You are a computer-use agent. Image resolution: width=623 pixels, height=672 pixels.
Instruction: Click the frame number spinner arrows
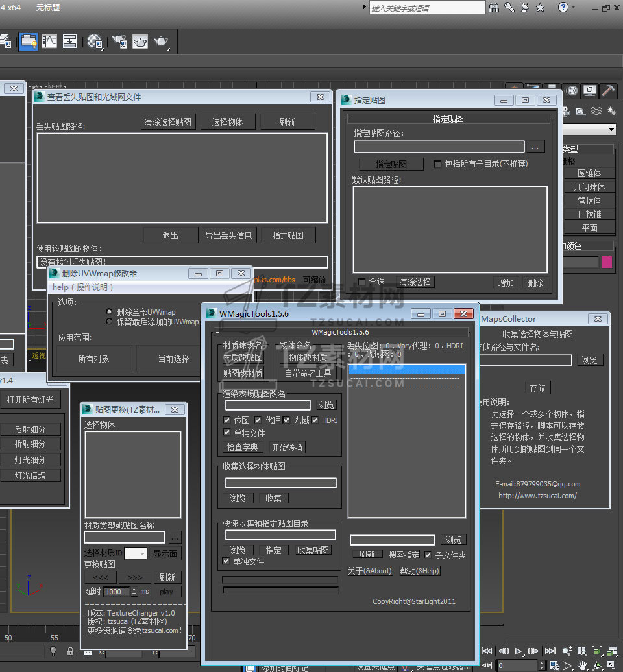point(541,666)
